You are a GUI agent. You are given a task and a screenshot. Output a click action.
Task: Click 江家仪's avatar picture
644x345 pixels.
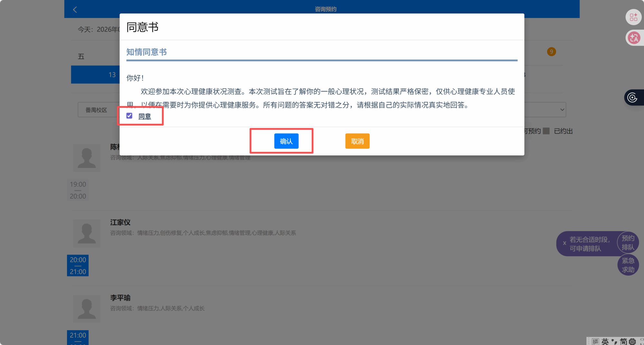tap(87, 233)
